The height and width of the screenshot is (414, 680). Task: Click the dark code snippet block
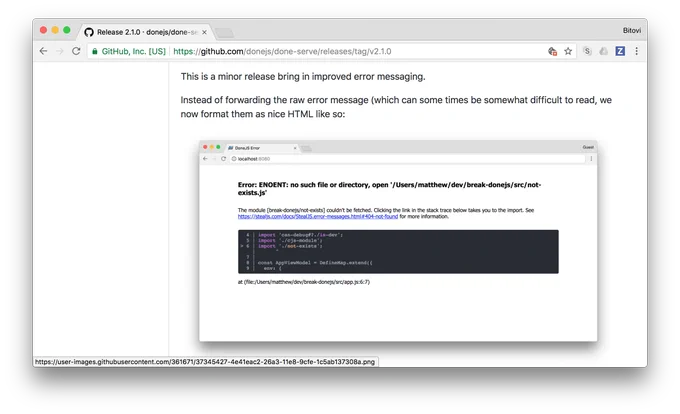(x=398, y=251)
